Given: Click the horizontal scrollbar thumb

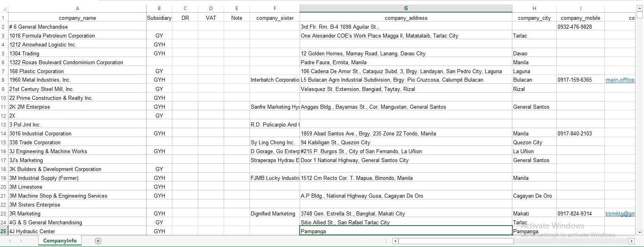Looking at the screenshot, I should [456, 241].
